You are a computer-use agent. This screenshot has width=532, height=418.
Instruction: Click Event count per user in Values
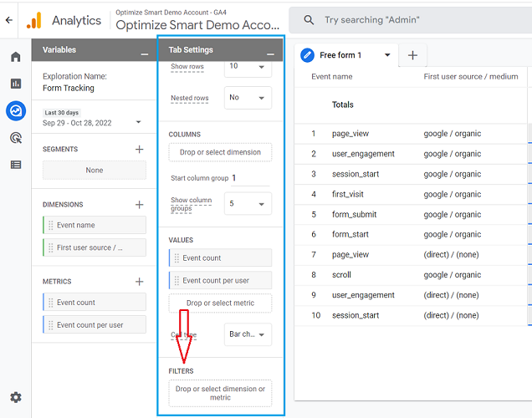220,281
